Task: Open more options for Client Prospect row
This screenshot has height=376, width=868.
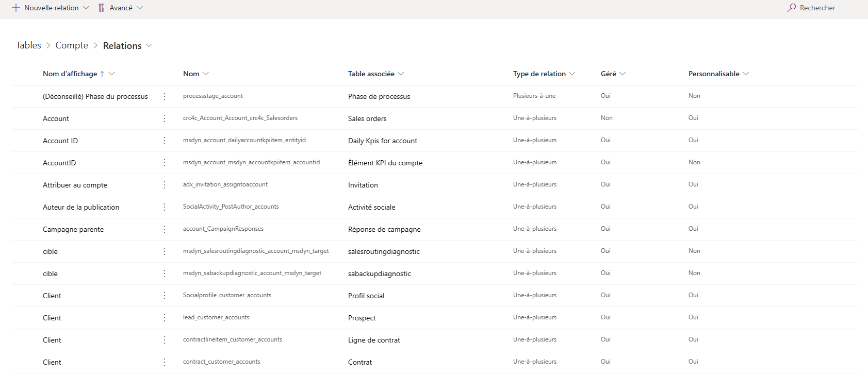Action: coord(165,318)
